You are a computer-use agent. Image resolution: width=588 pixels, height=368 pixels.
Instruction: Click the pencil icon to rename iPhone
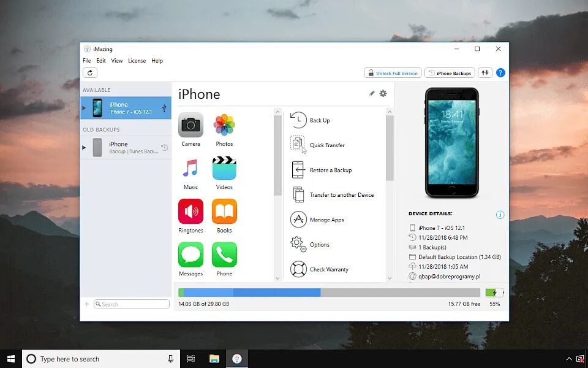pos(372,93)
